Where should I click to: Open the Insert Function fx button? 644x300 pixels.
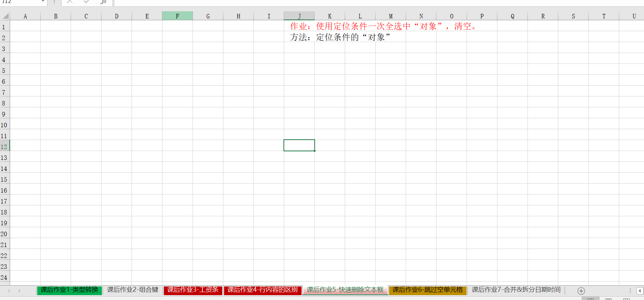[x=103, y=2]
